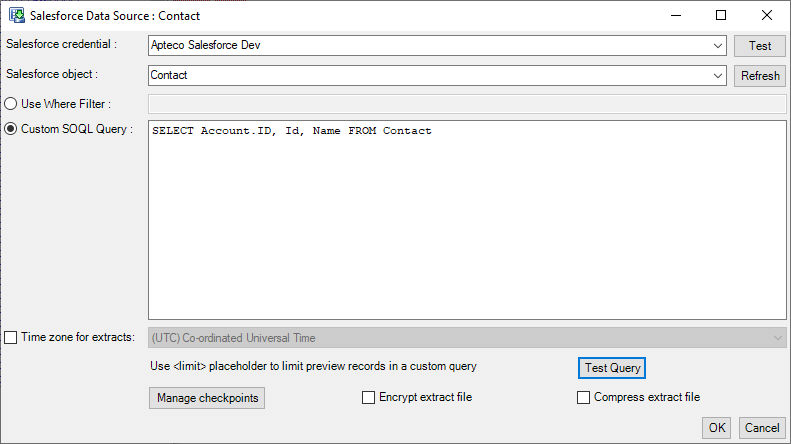Maximize the Salesforce Data Source window
The height and width of the screenshot is (444, 791).
click(721, 15)
